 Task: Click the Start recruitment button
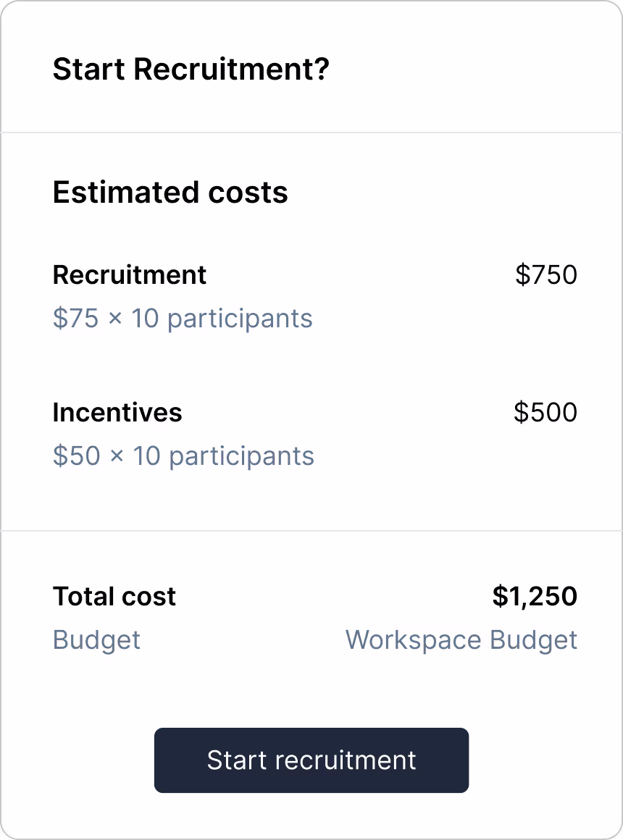pos(311,760)
